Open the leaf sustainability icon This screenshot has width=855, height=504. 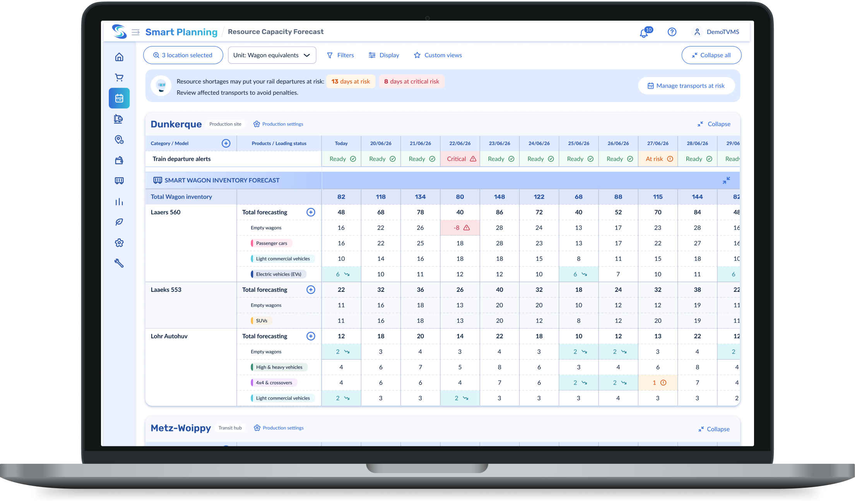[119, 222]
